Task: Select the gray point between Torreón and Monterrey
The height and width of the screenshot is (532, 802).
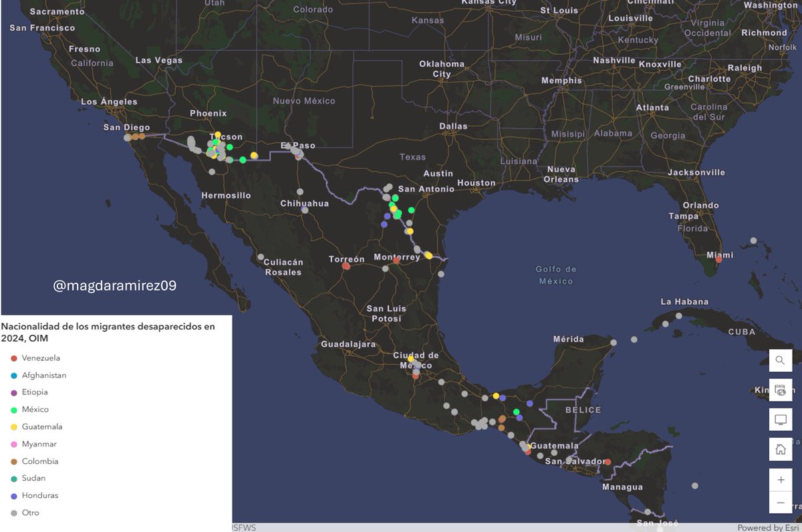Action: click(x=385, y=269)
